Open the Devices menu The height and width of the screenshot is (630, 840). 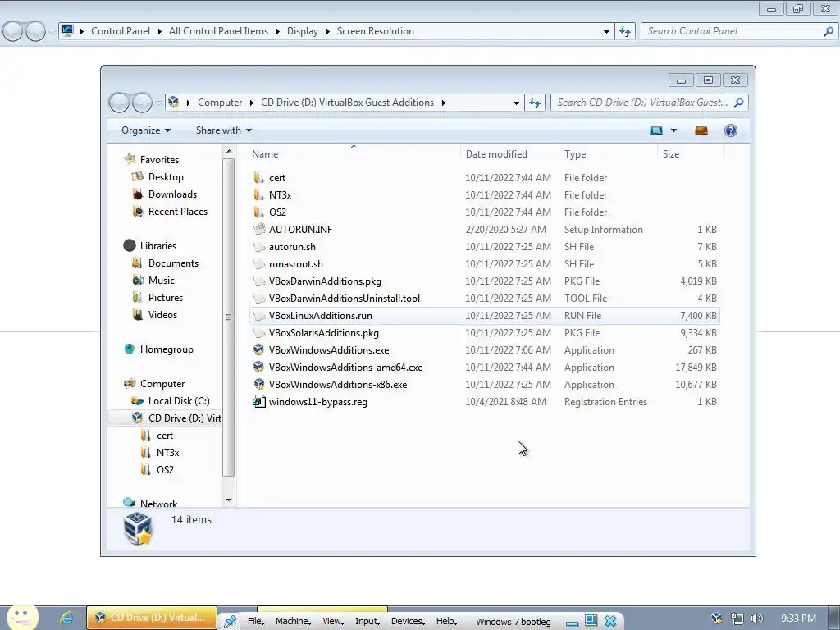point(408,622)
